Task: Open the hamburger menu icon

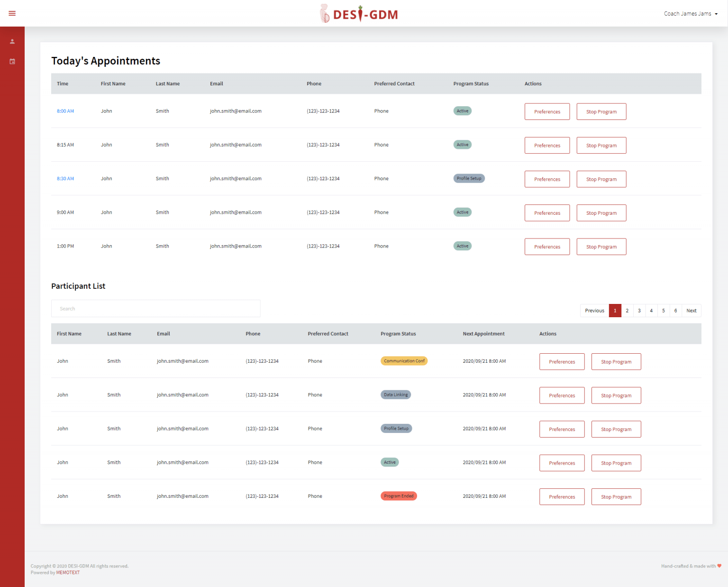Action: 12,13
